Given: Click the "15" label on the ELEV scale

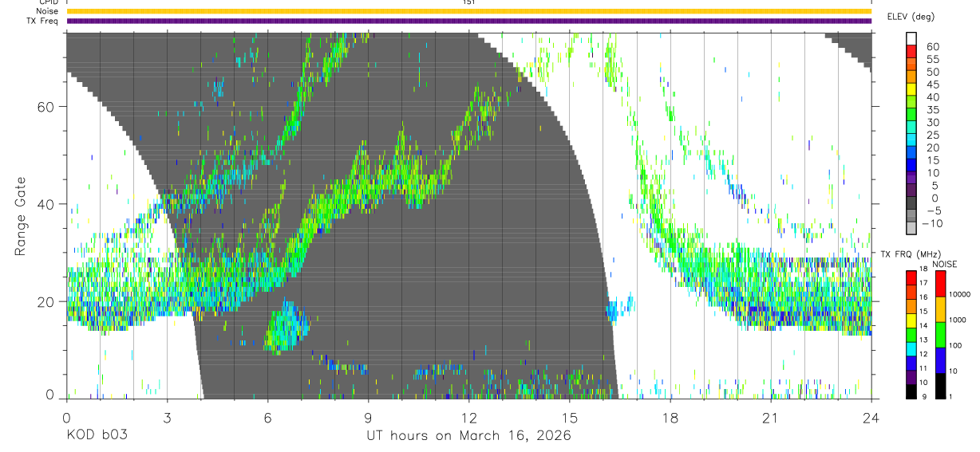Looking at the screenshot, I should (932, 159).
